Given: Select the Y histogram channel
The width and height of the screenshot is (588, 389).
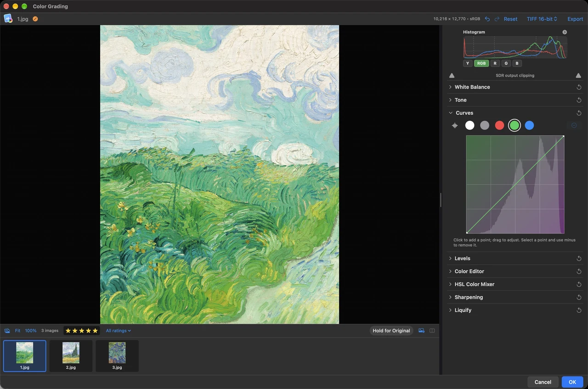Looking at the screenshot, I should click(x=468, y=63).
